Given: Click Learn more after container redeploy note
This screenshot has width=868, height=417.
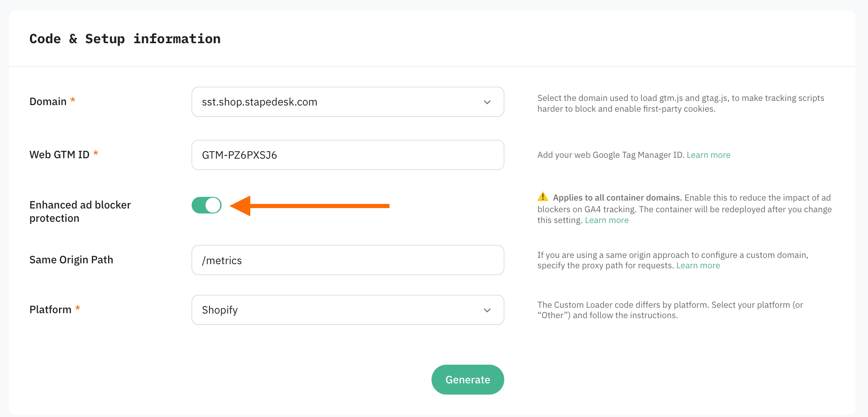Looking at the screenshot, I should pyautogui.click(x=607, y=220).
